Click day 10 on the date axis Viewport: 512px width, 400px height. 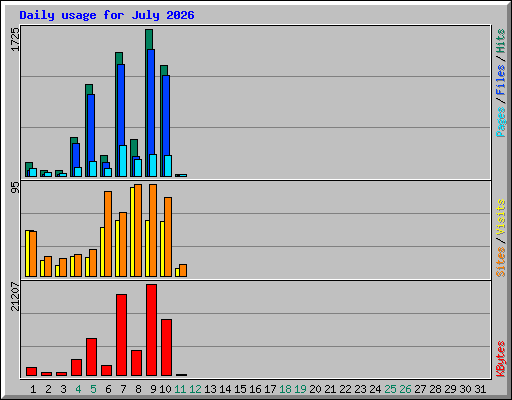tap(165, 389)
